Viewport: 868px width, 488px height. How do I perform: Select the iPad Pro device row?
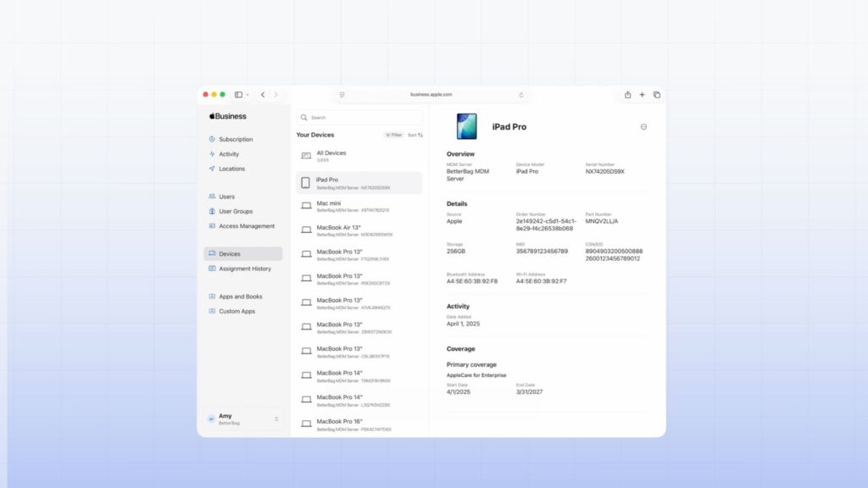coord(359,183)
